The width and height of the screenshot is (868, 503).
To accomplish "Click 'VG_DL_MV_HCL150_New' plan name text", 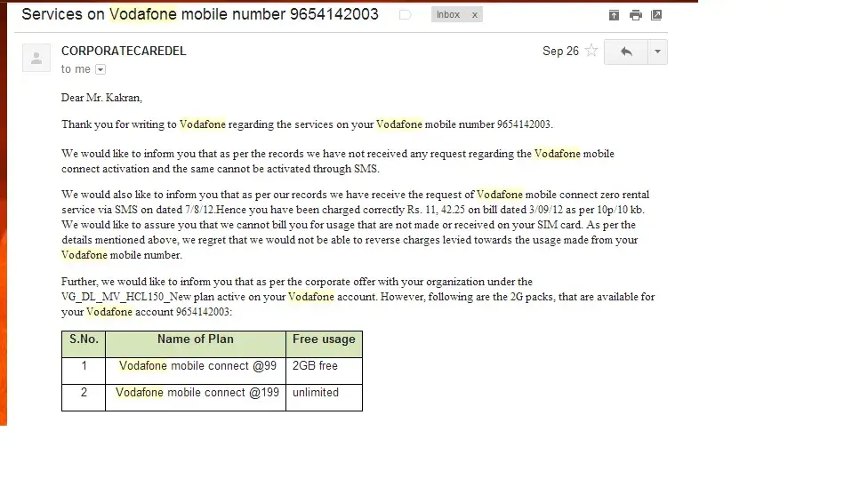I will pyautogui.click(x=126, y=297).
